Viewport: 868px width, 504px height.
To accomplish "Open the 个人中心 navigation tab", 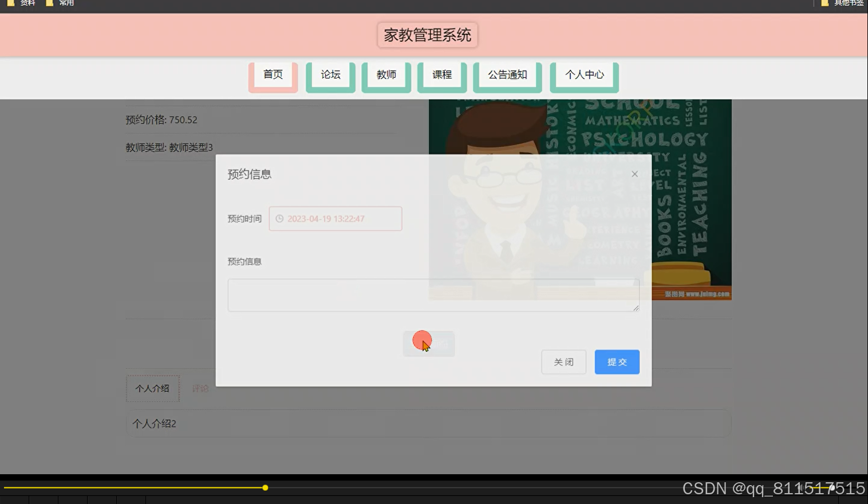I will click(584, 74).
